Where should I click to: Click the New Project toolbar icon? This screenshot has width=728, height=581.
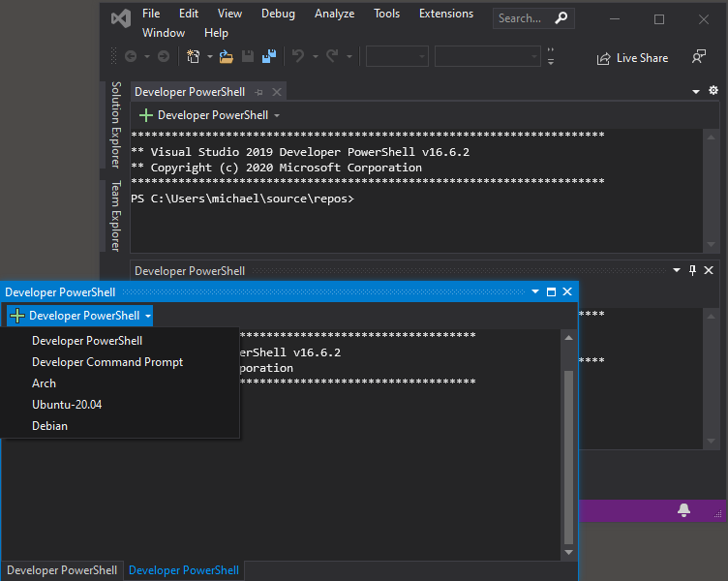click(194, 57)
